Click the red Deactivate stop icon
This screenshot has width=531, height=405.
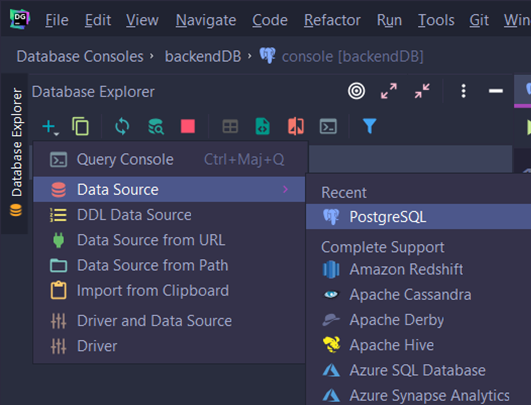[x=188, y=126]
